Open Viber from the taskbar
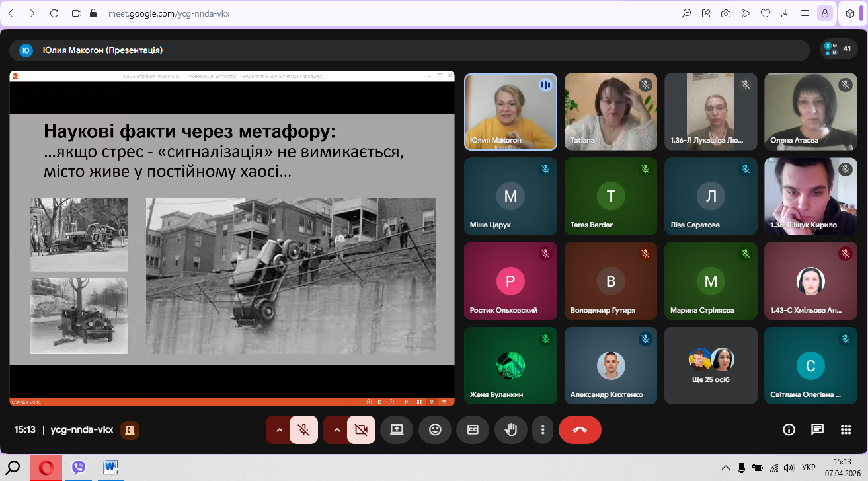The height and width of the screenshot is (481, 868). 79,468
